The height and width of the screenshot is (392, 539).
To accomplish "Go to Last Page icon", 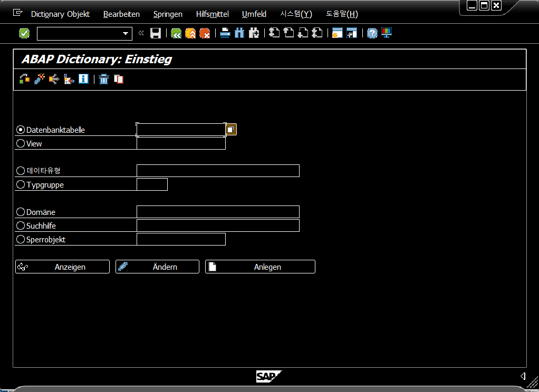I will coord(317,33).
